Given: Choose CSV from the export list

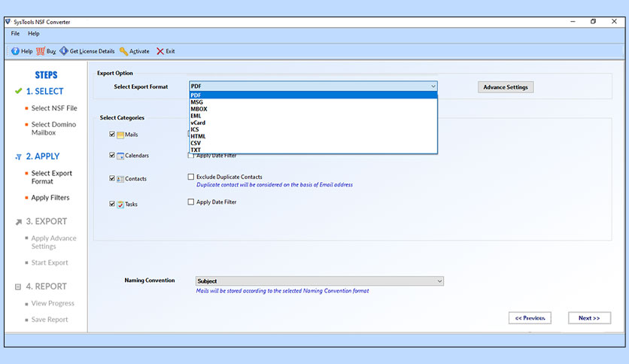Looking at the screenshot, I should 313,143.
